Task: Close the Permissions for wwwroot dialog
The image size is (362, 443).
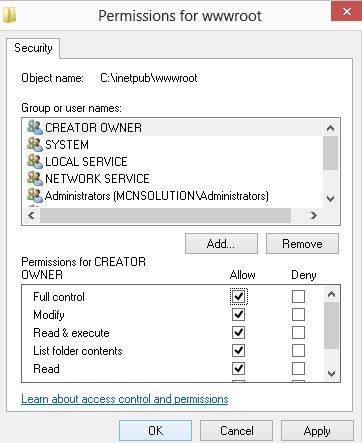Action: 347,11
